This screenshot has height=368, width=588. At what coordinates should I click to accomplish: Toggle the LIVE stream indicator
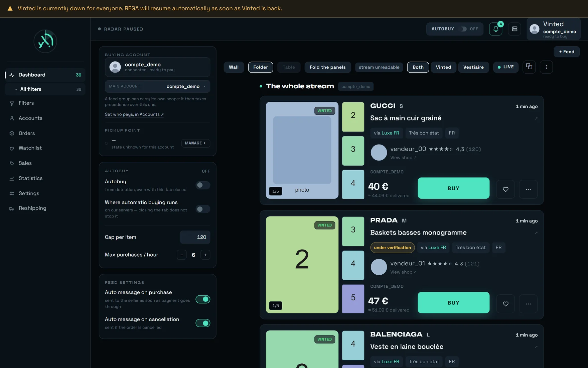506,67
